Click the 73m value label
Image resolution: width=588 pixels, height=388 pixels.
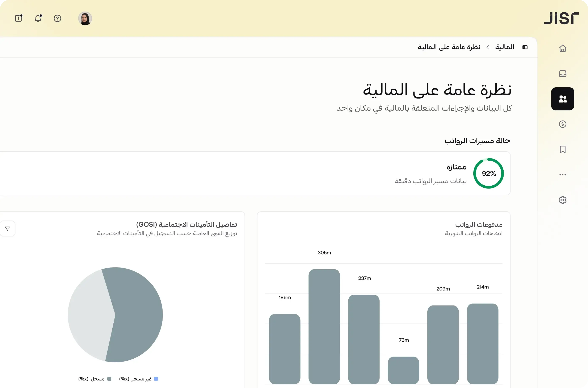(x=404, y=340)
